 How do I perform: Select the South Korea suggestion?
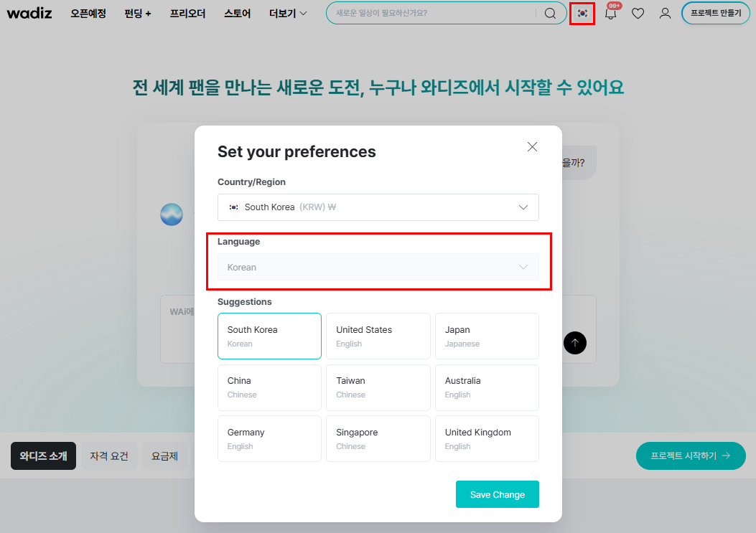(x=269, y=336)
